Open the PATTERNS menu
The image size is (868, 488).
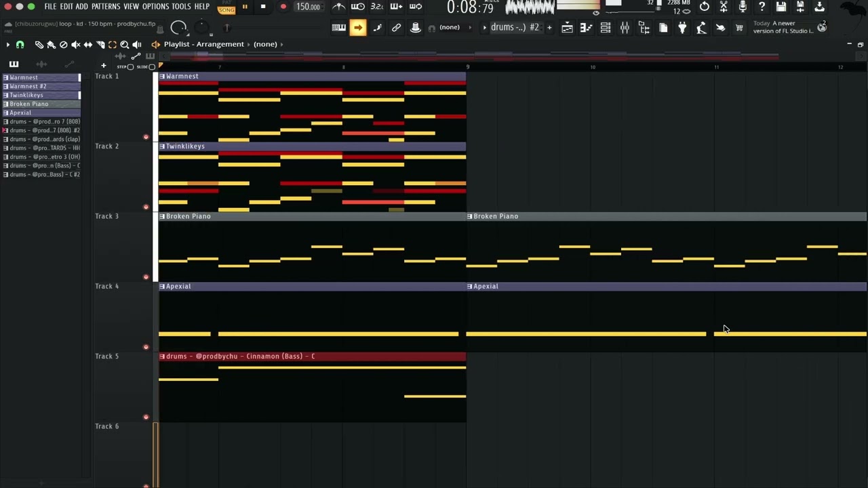[106, 7]
